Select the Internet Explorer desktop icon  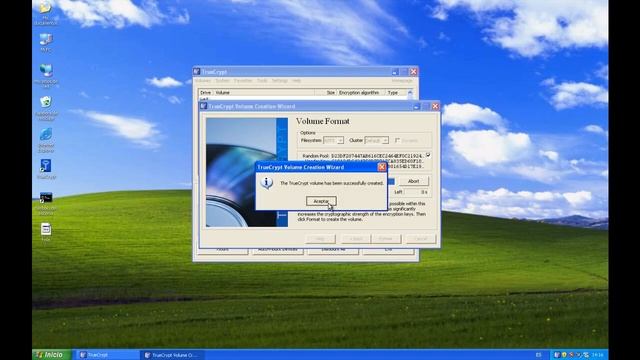coord(46,140)
